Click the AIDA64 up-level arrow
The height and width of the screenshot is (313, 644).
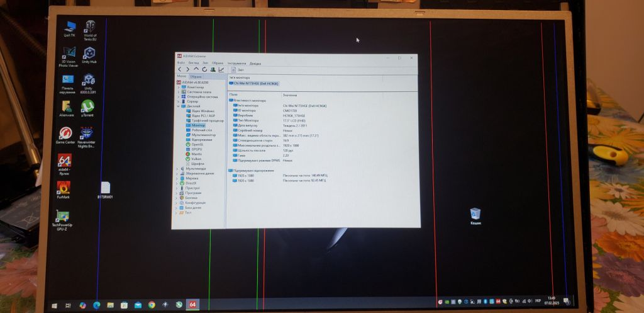pyautogui.click(x=196, y=69)
